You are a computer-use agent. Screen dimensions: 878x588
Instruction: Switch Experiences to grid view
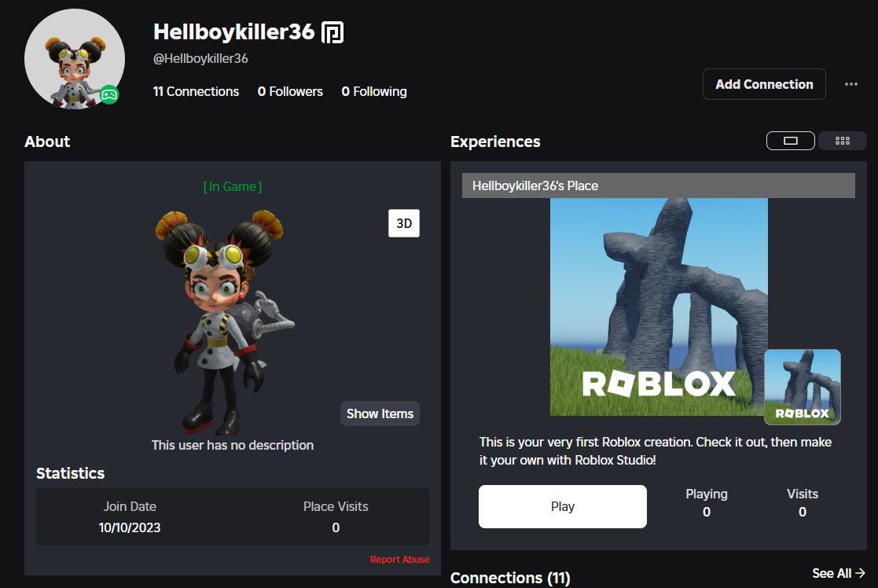tap(842, 141)
